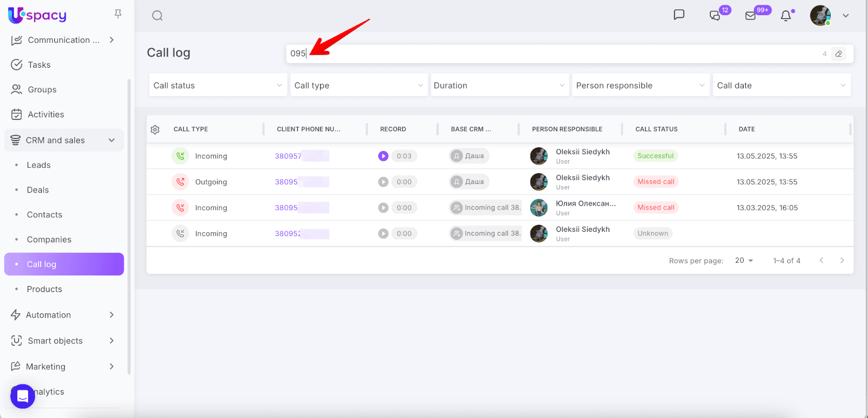Image resolution: width=868 pixels, height=418 pixels.
Task: Open the notifications bell
Action: pos(786,16)
